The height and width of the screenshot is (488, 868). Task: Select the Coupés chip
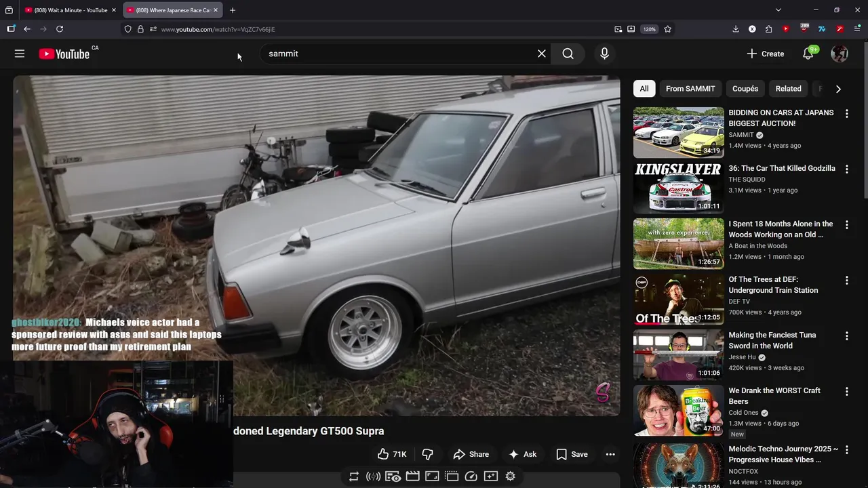click(x=745, y=89)
